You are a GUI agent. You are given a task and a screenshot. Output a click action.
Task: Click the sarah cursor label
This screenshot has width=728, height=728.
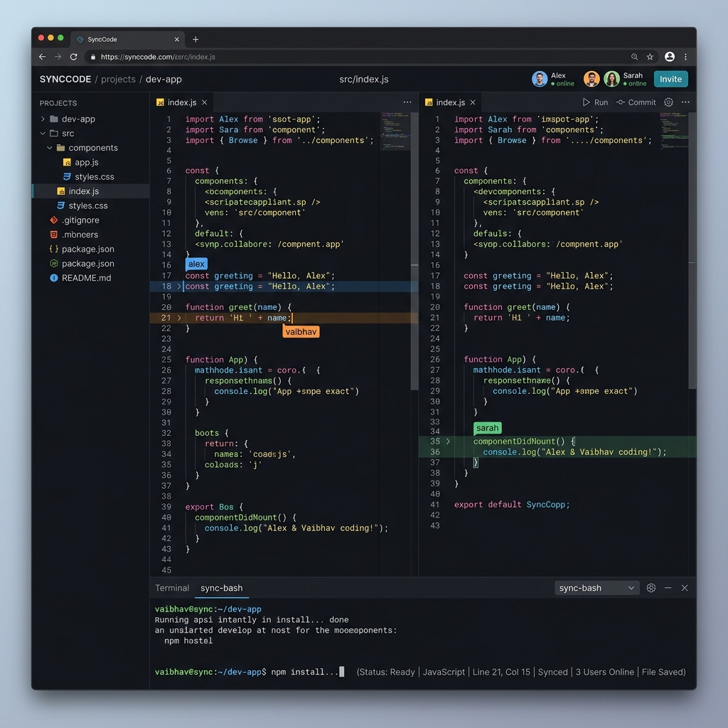[x=488, y=428]
